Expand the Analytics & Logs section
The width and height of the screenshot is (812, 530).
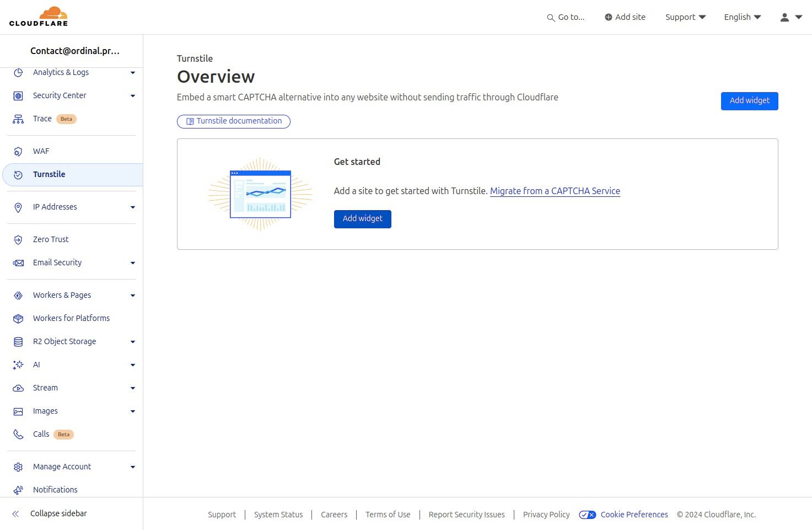click(x=133, y=73)
